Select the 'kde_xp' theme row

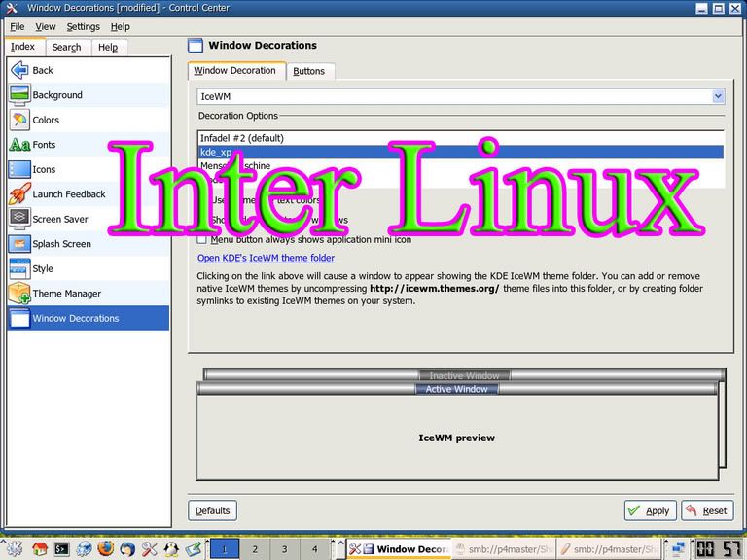(461, 152)
